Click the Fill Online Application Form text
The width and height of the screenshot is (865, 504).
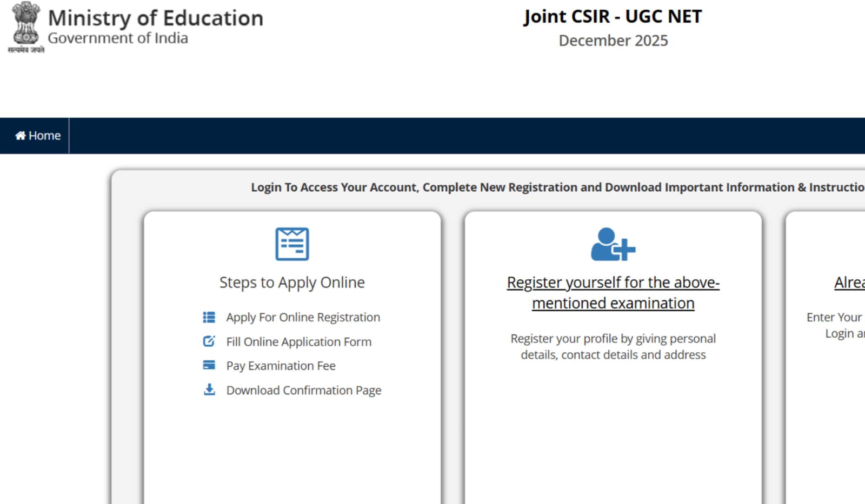[x=299, y=341]
